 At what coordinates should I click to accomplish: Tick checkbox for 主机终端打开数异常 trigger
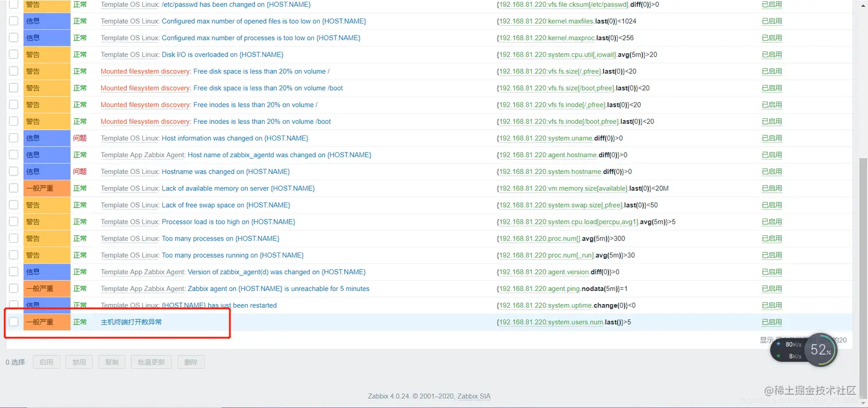point(14,322)
